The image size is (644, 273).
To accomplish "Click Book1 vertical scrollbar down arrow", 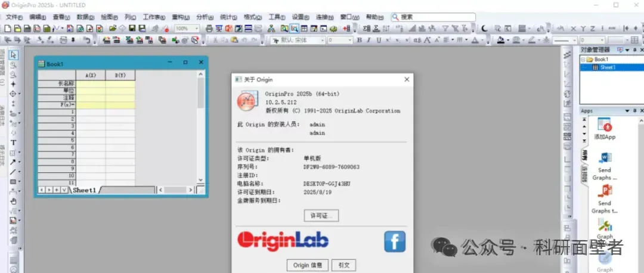I will 200,180.
